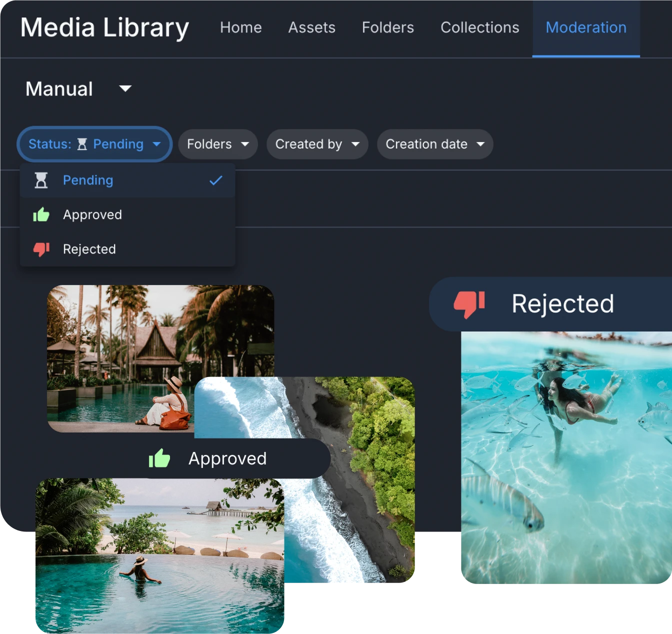672x634 pixels.
Task: Click the Media Library title
Action: coord(104,27)
